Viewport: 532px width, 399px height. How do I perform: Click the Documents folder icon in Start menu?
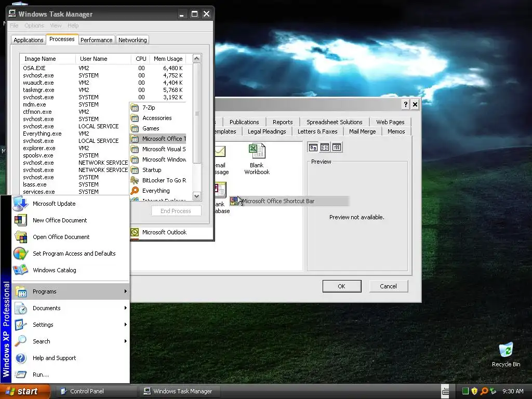[x=21, y=308]
